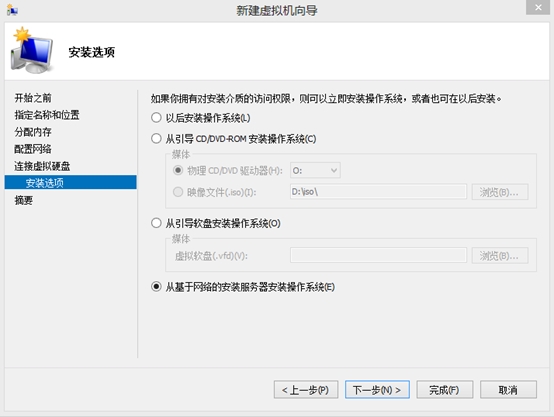Go to 连接虚拟硬盘 wizard step
The width and height of the screenshot is (554, 417).
tap(42, 166)
